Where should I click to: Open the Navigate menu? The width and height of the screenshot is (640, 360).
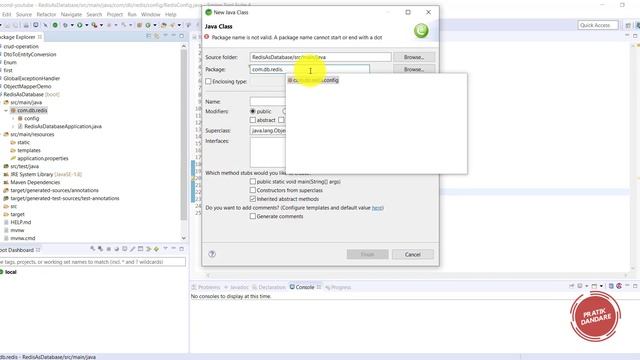[71, 14]
